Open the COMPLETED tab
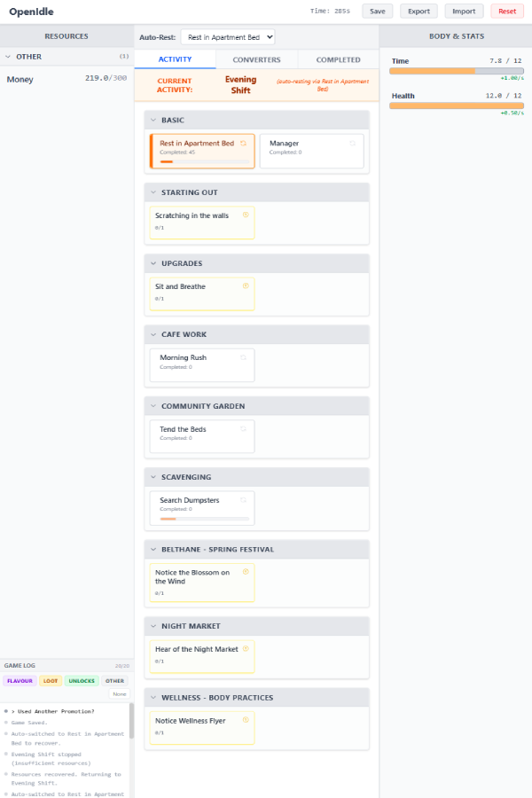532x798 pixels. (x=338, y=59)
